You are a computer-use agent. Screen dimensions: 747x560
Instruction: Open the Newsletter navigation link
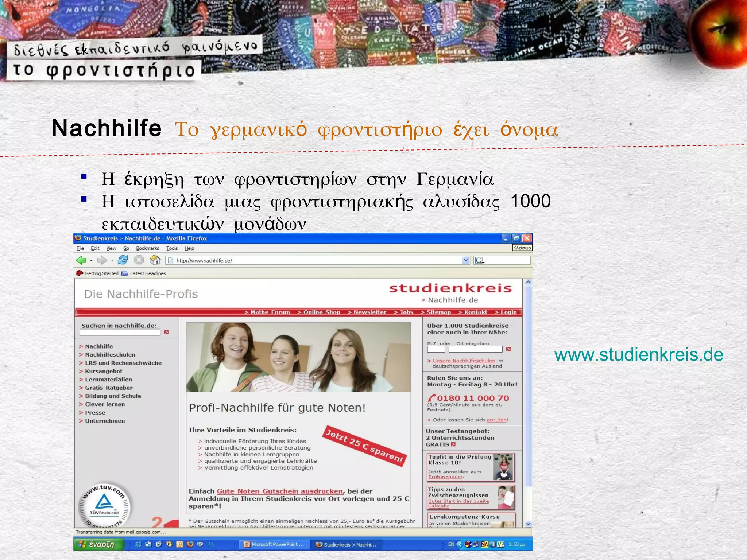point(367,312)
